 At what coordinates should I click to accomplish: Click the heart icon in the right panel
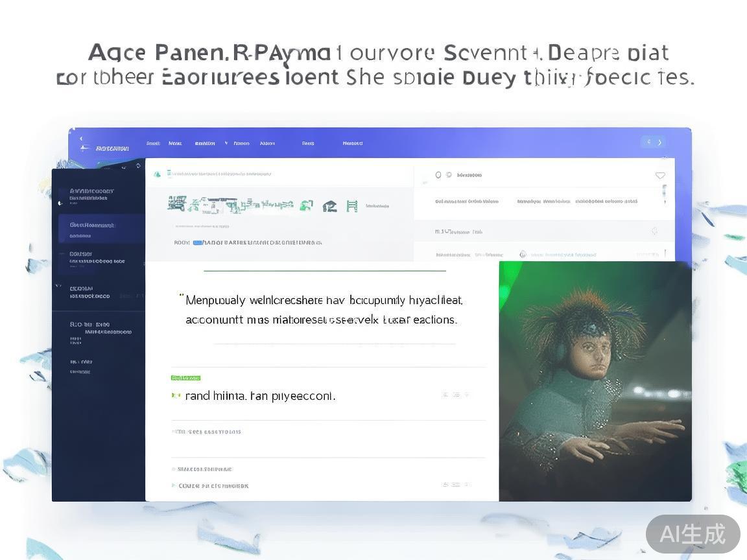660,176
